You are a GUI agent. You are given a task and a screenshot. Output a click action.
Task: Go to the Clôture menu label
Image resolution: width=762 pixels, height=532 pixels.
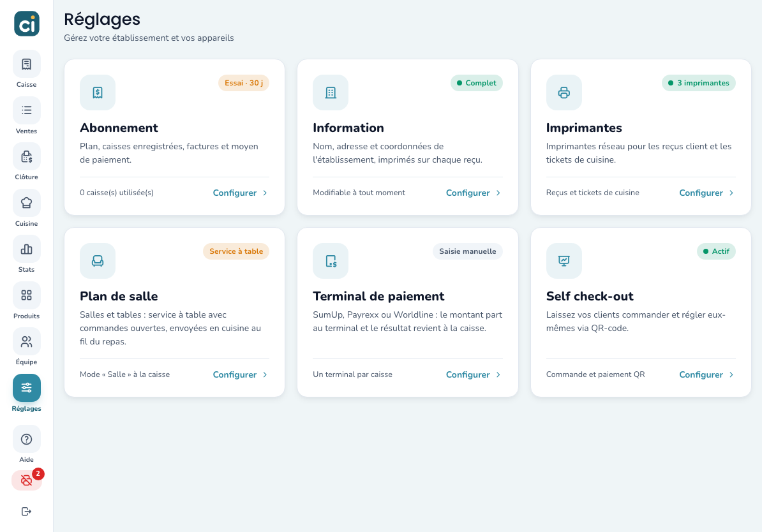coord(27,177)
